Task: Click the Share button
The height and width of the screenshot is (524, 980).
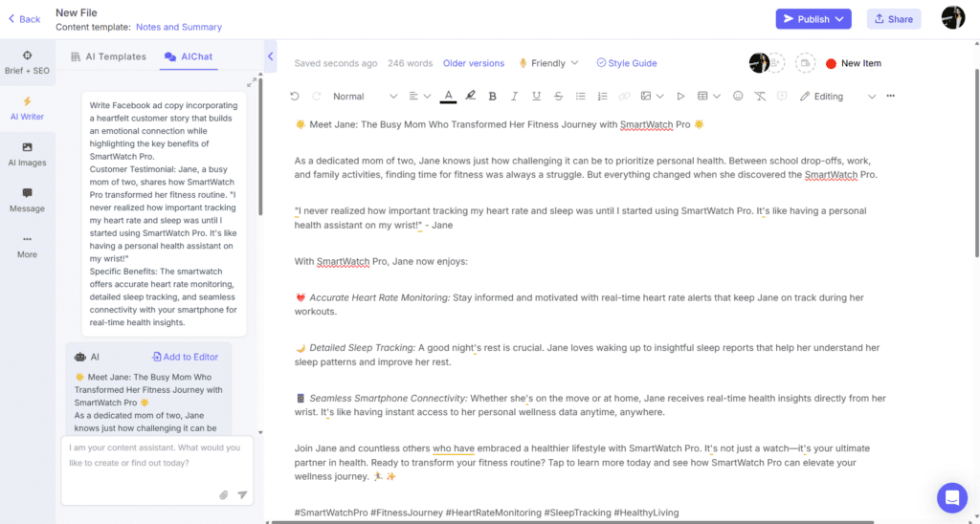Action: tap(894, 19)
